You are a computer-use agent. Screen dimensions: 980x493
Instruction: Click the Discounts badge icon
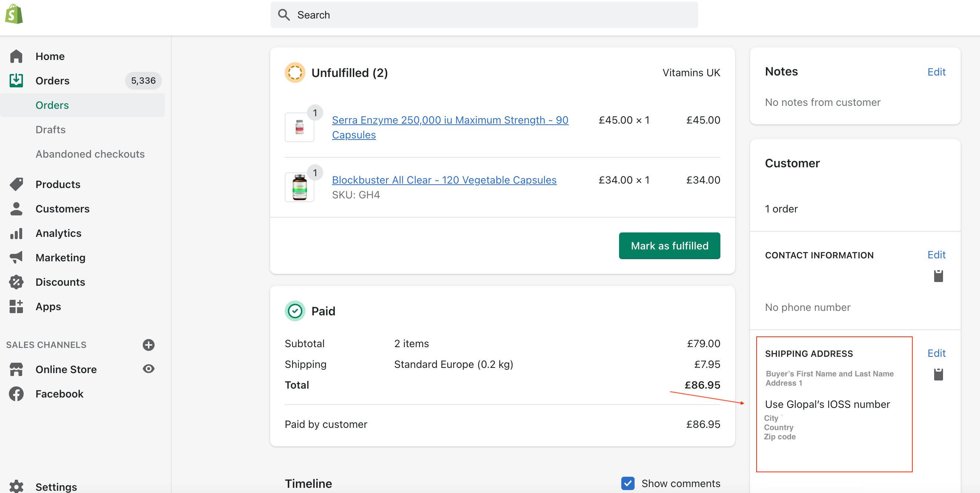(16, 282)
